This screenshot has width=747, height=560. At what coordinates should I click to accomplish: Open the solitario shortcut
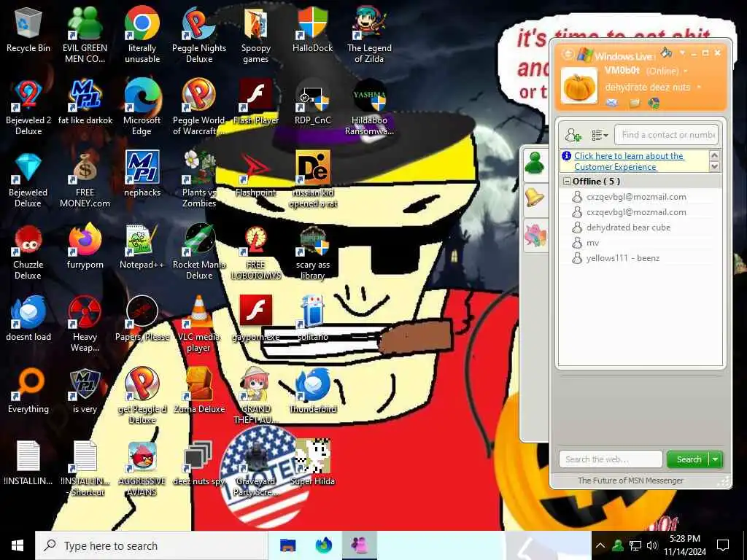pyautogui.click(x=312, y=319)
